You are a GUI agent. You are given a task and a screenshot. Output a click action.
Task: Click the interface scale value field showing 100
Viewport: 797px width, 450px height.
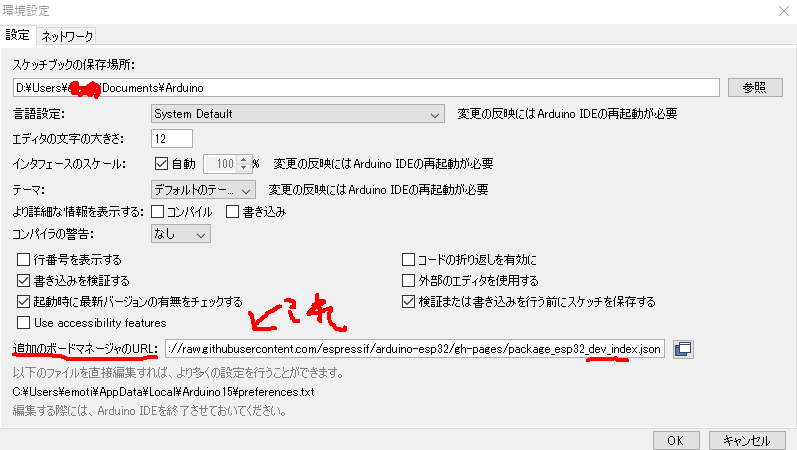coord(220,164)
